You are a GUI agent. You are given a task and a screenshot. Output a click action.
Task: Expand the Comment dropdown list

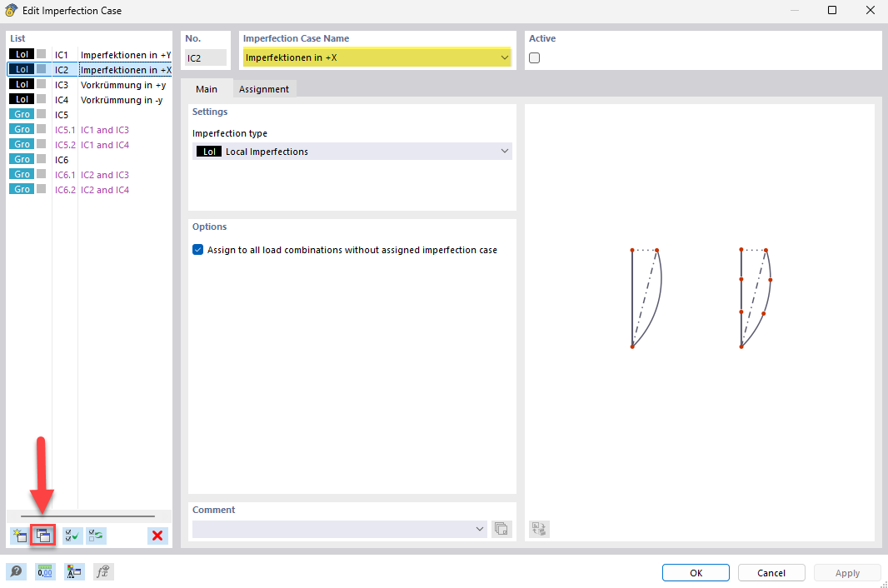479,529
